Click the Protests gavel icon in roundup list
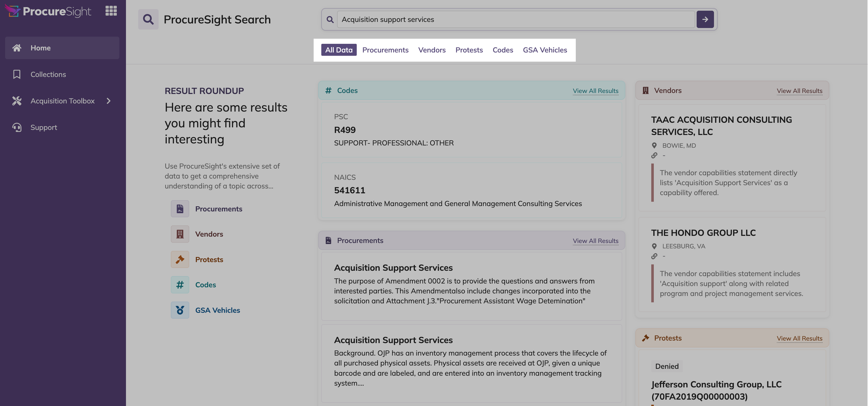This screenshot has width=868, height=406. [x=180, y=260]
